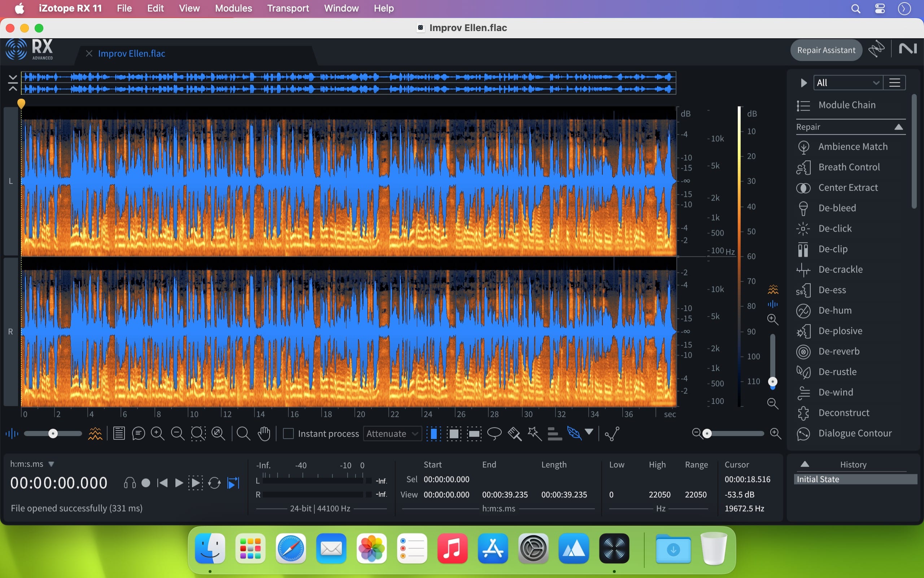Open the Spectral De-noise learn icon near Repair Assistant

(x=876, y=49)
